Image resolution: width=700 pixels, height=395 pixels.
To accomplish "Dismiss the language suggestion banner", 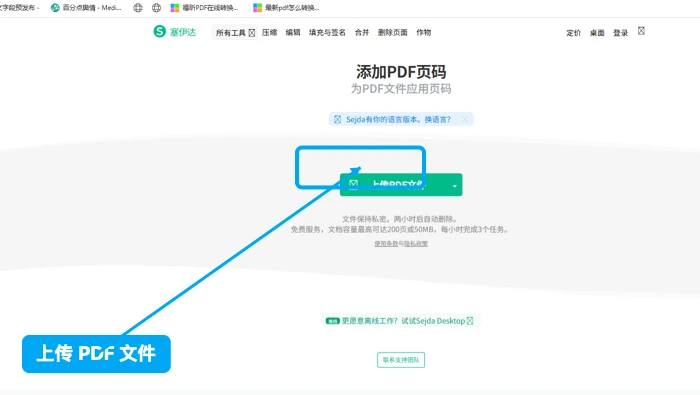I will pyautogui.click(x=465, y=119).
